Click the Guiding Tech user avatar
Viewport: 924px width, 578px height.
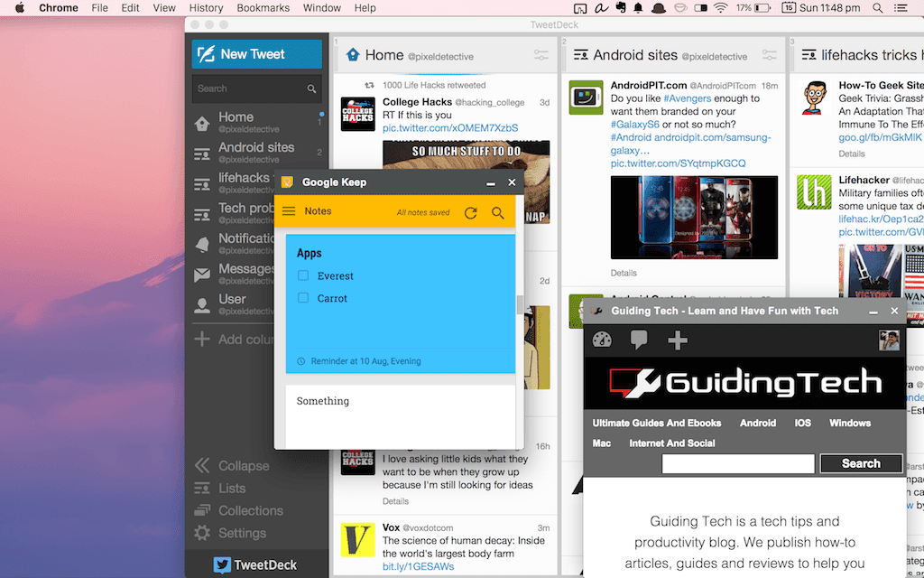pos(889,340)
